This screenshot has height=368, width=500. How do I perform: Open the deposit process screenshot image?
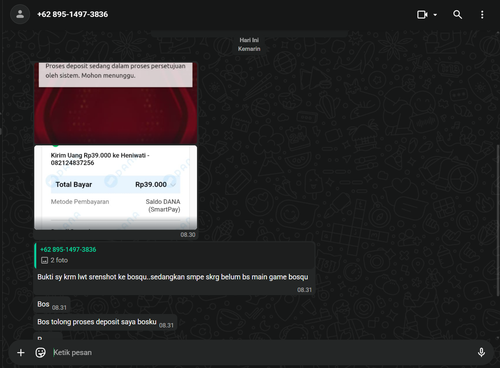pos(116,103)
